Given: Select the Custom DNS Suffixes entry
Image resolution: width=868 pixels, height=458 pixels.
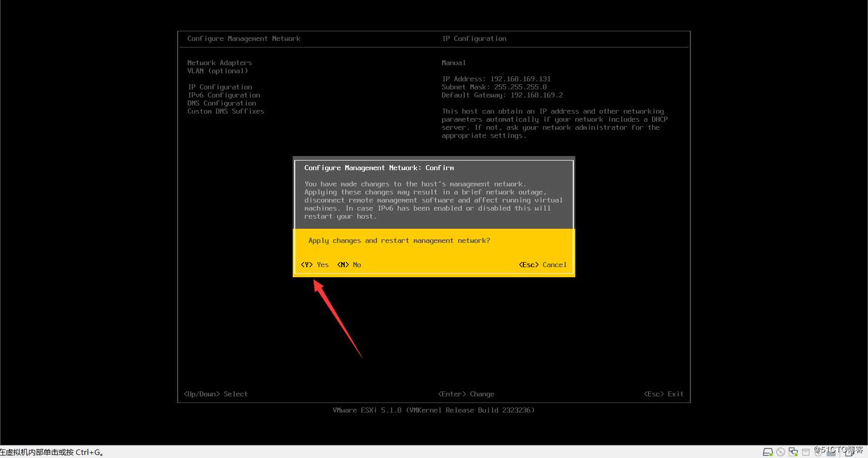Looking at the screenshot, I should [226, 111].
